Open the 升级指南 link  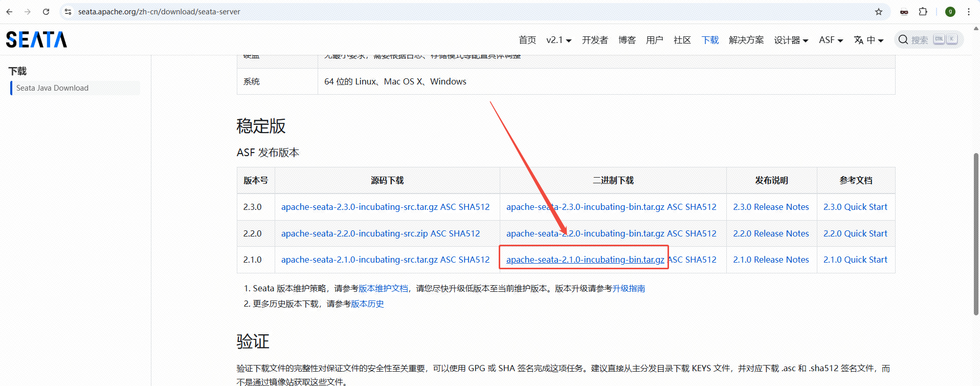click(x=629, y=289)
